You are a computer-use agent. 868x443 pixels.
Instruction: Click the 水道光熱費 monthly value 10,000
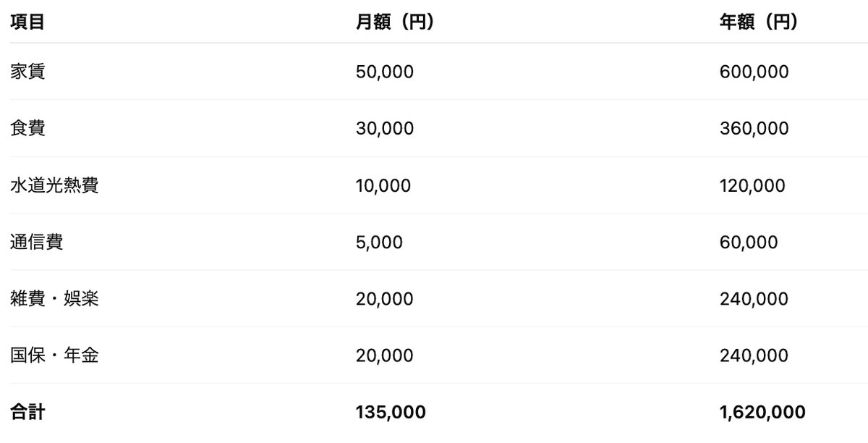point(383,185)
